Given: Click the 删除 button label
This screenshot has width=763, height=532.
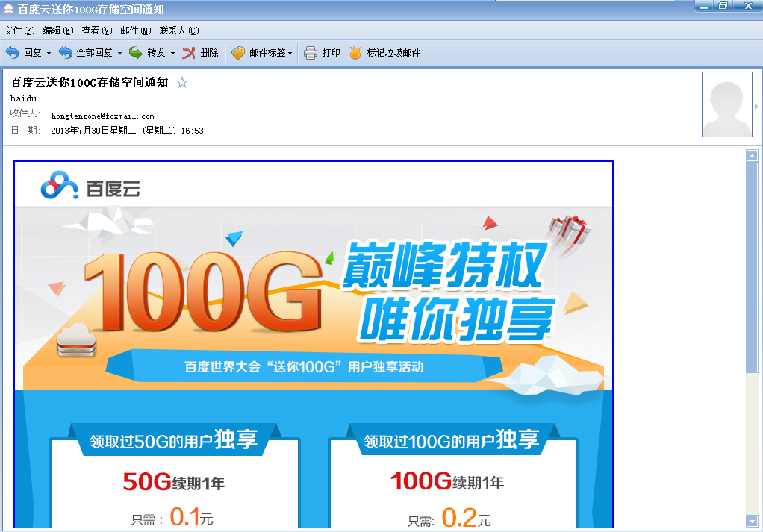Looking at the screenshot, I should [209, 52].
